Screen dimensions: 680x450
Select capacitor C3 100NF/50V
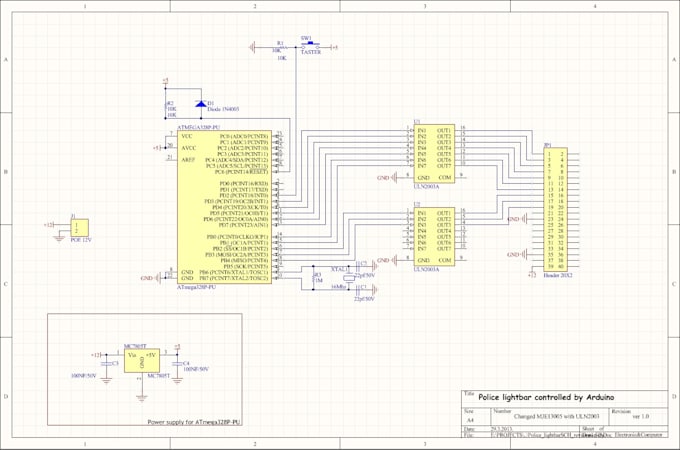tap(106, 363)
